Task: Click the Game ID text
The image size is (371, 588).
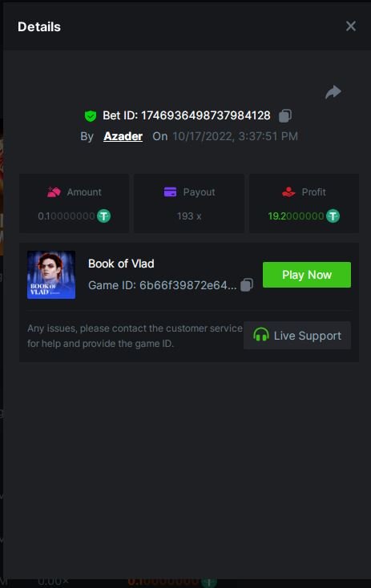Action: tap(163, 285)
